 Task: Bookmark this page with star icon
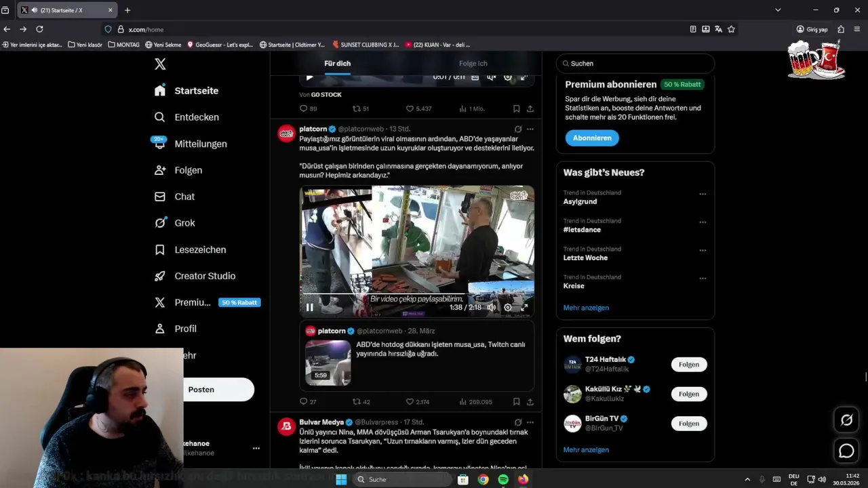(x=731, y=29)
